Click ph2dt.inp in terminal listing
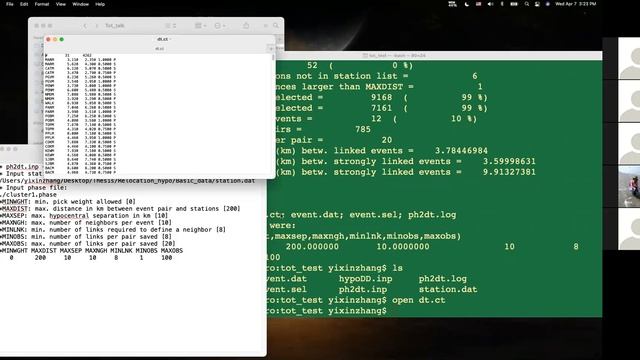 point(363,289)
